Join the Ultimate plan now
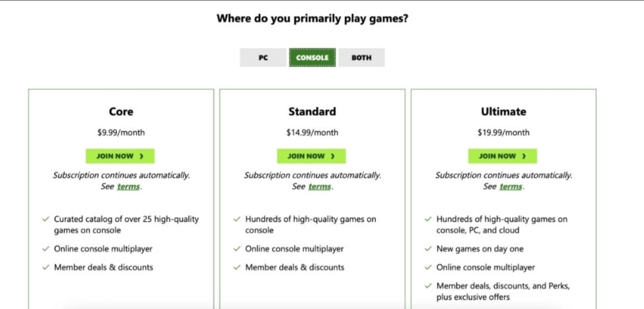644x309 pixels. [503, 156]
